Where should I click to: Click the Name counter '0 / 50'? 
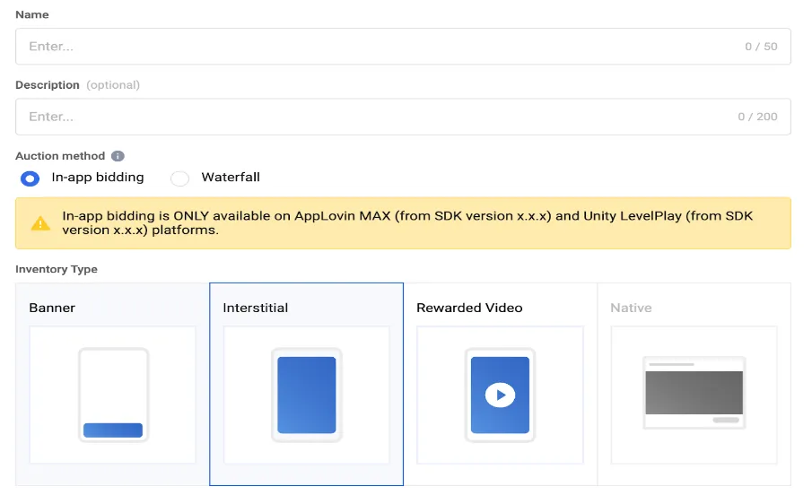(761, 47)
